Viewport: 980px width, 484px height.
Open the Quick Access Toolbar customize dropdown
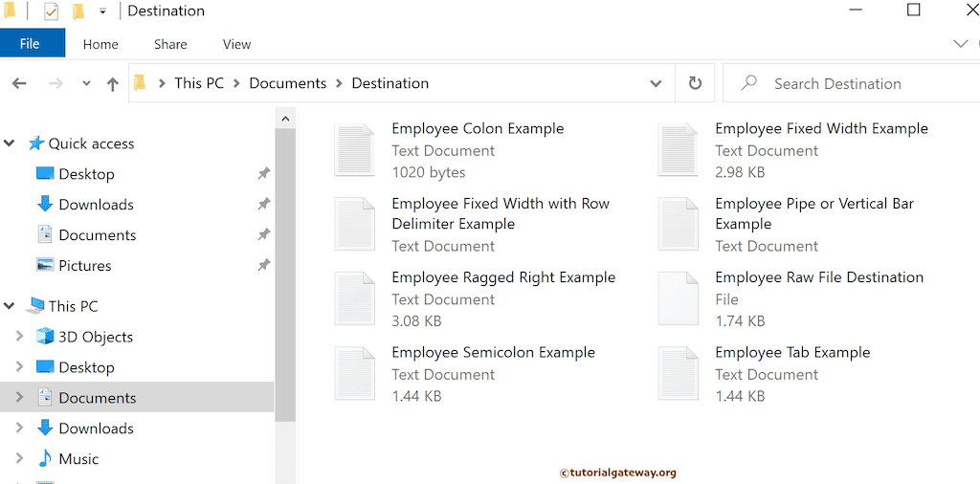[102, 11]
